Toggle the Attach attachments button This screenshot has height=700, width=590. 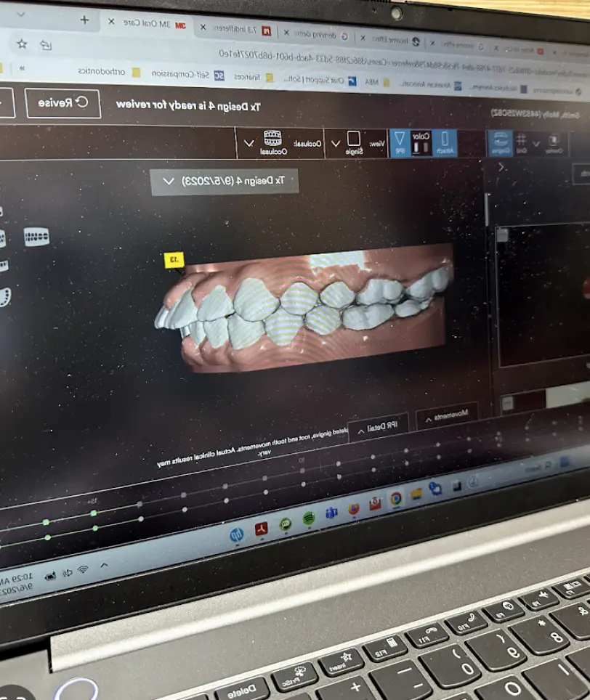click(x=445, y=143)
